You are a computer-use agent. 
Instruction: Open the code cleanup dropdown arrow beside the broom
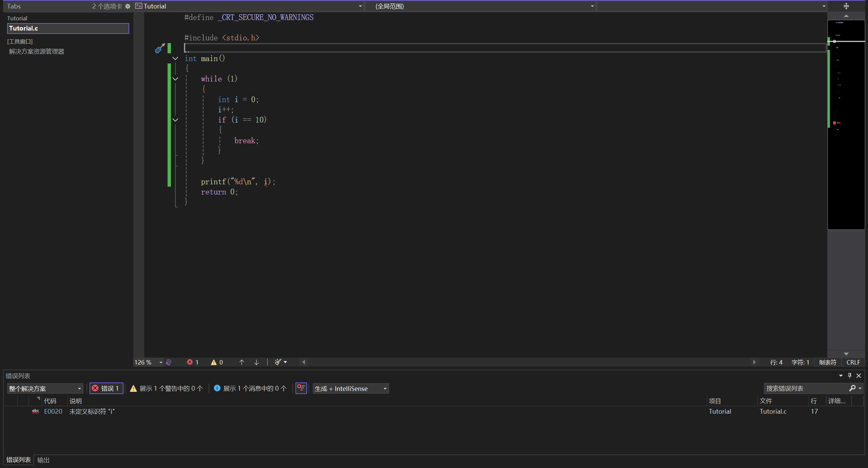pos(285,362)
